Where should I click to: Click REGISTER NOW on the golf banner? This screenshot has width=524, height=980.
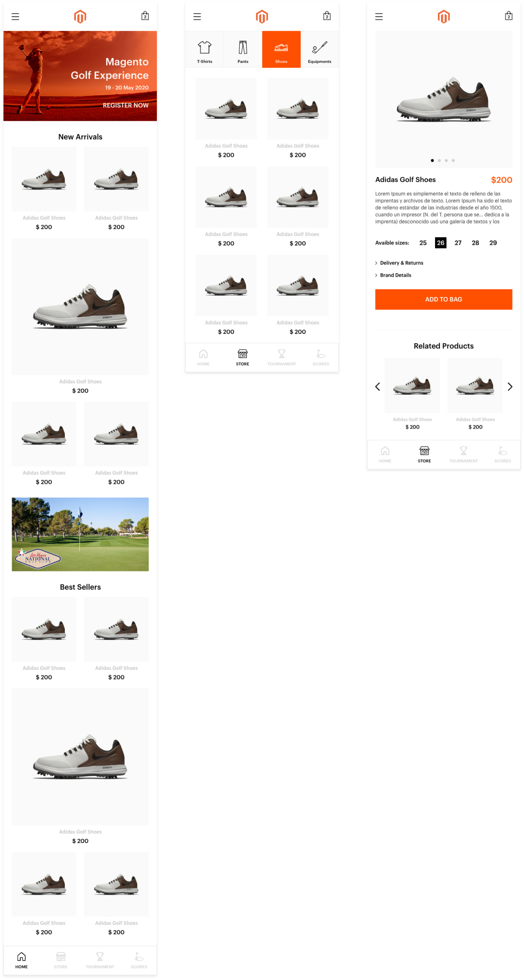(x=125, y=105)
